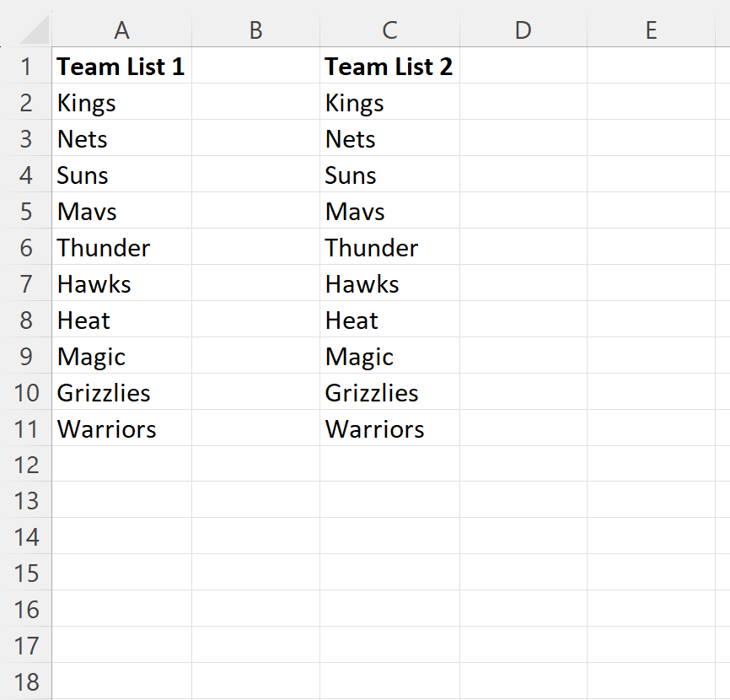Screen dimensions: 730x700
Task: Select the Heat cell in column C
Action: (x=389, y=320)
